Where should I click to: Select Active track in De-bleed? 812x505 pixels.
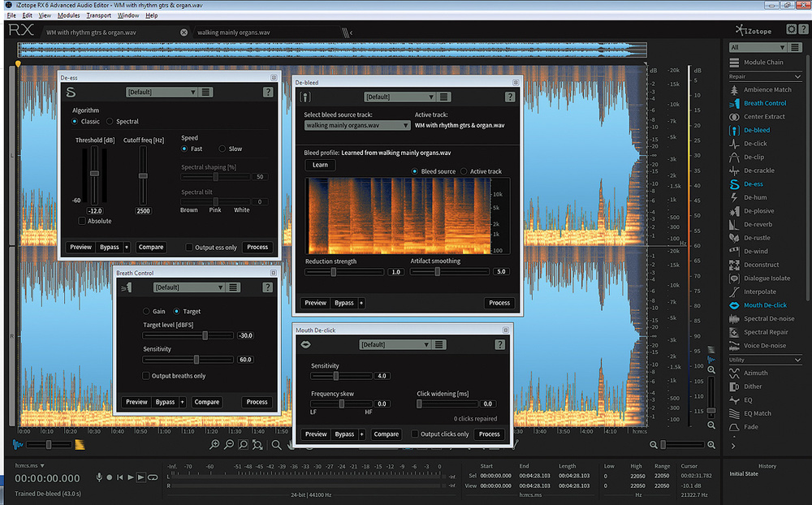pyautogui.click(x=464, y=171)
